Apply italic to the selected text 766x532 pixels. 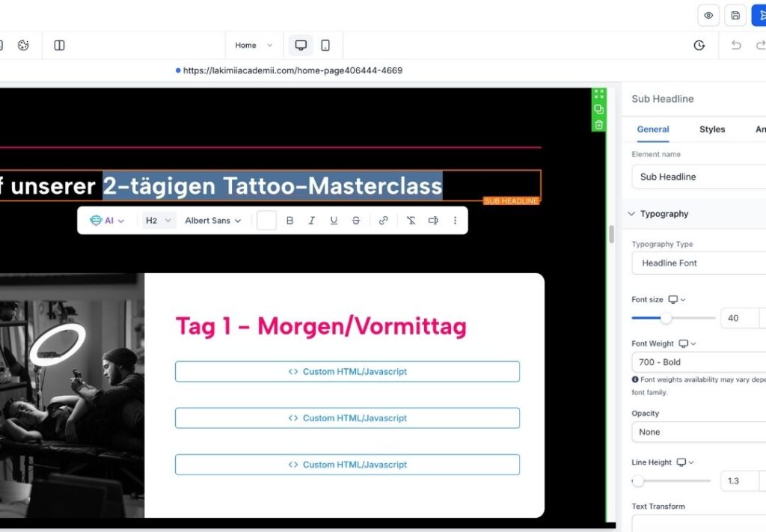click(x=312, y=221)
